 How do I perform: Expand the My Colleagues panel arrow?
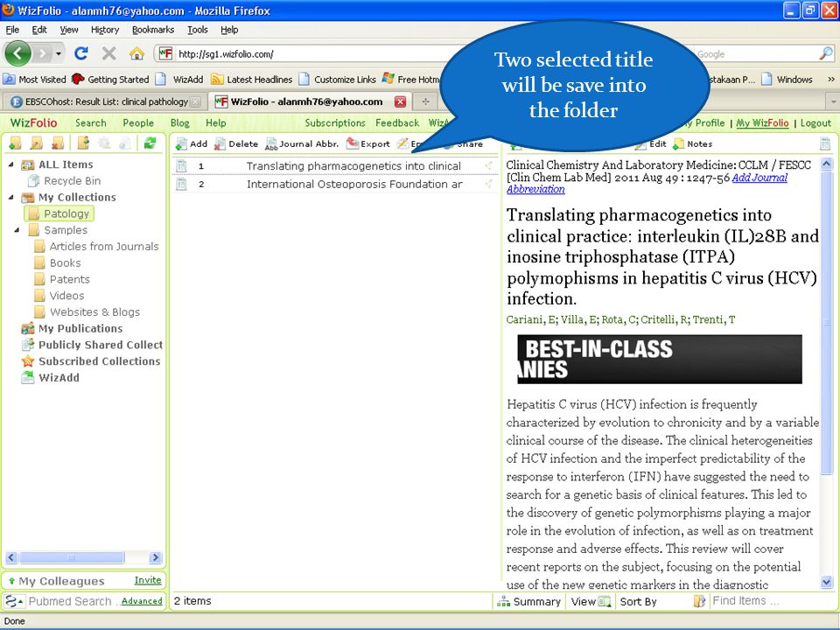pyautogui.click(x=11, y=581)
